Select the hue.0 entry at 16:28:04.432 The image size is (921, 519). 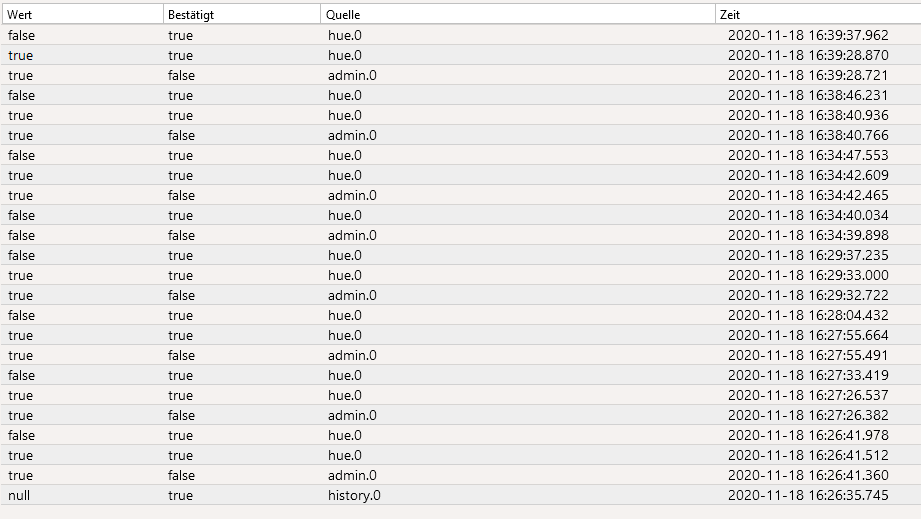coord(345,315)
